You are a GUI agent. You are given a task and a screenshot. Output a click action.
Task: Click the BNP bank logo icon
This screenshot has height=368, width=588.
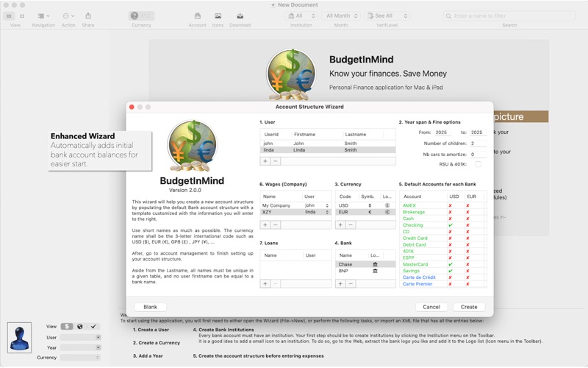pyautogui.click(x=375, y=271)
